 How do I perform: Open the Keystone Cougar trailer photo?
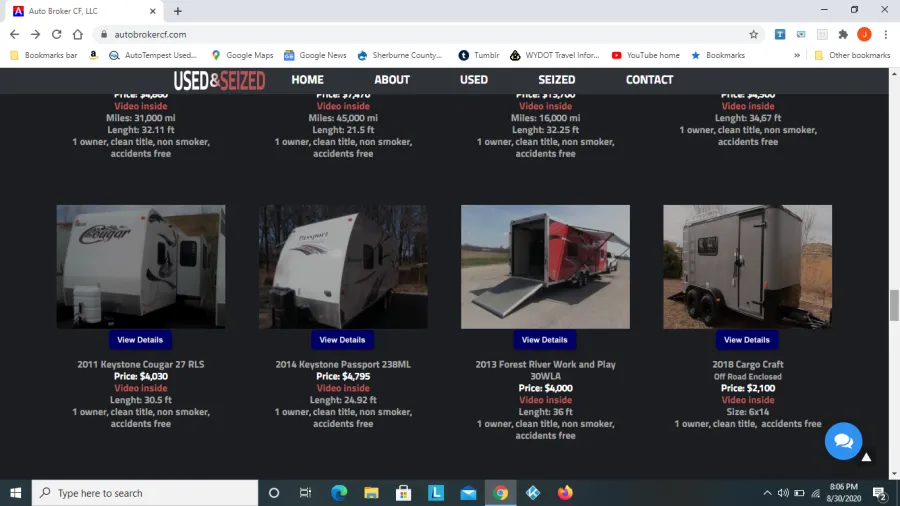pyautogui.click(x=141, y=267)
